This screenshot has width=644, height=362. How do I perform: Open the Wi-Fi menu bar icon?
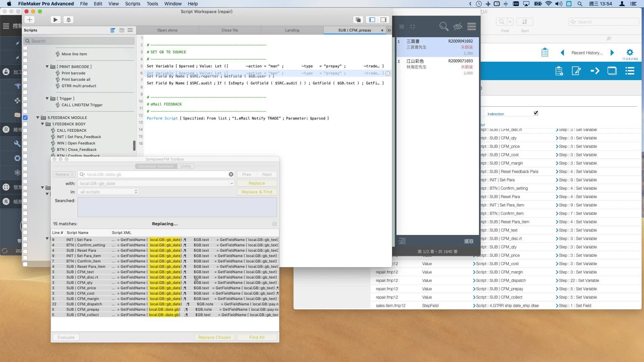[x=548, y=4]
